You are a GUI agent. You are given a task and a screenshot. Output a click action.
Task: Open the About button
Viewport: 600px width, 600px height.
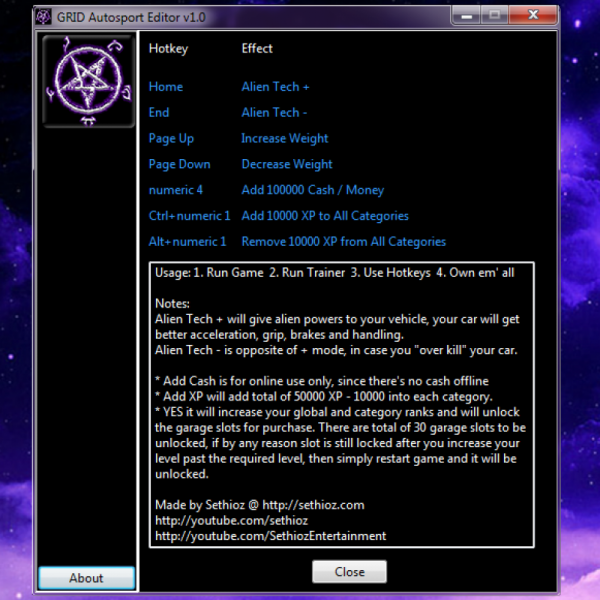pyautogui.click(x=86, y=578)
